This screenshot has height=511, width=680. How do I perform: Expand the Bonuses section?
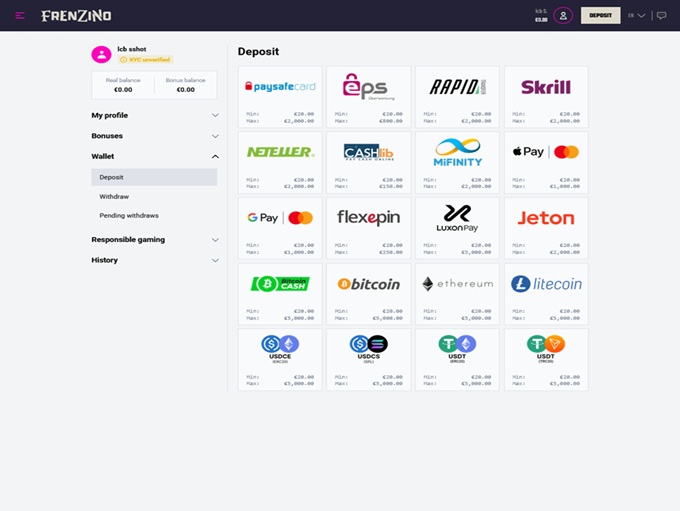tap(154, 136)
